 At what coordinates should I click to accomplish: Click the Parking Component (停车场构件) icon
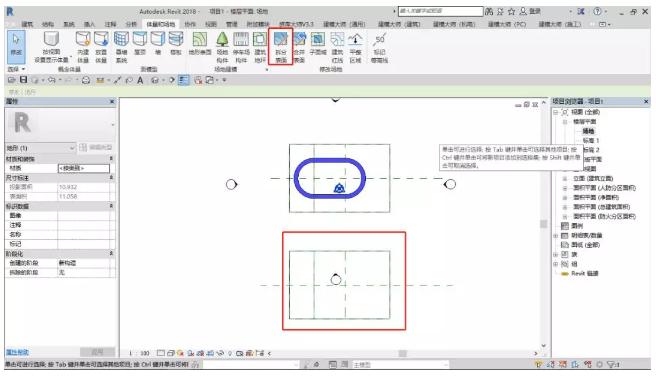coord(241,47)
